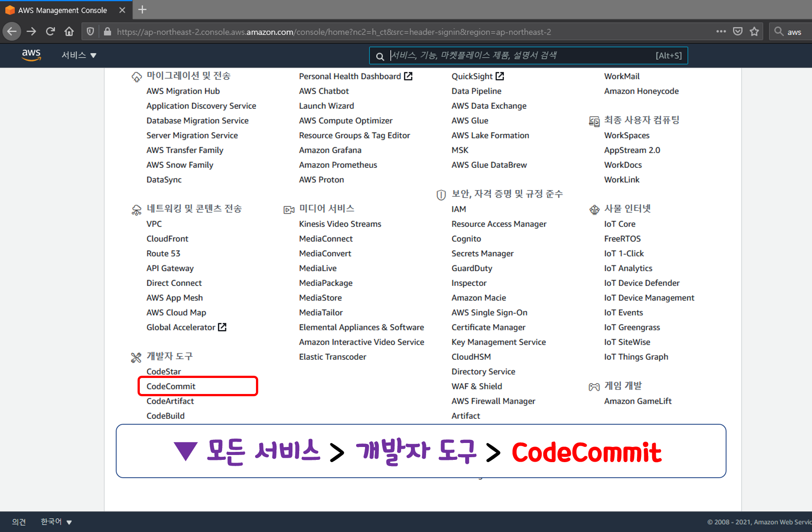Click external link icon beside Global Accelerator

click(222, 327)
